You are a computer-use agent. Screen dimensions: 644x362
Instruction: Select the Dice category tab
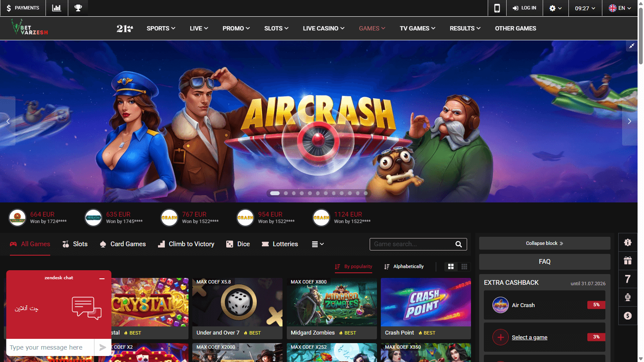[x=238, y=244]
